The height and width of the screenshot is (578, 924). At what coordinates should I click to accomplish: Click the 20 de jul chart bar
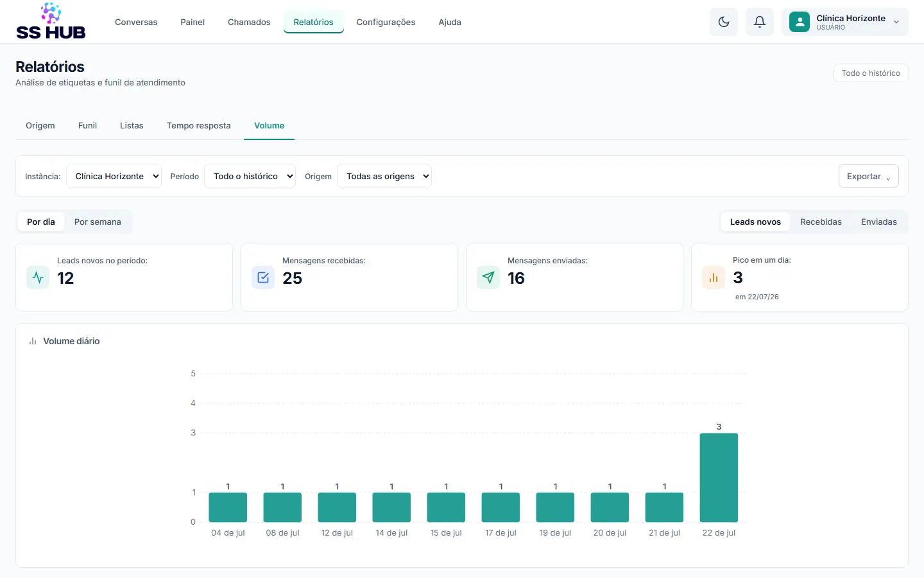coord(610,507)
